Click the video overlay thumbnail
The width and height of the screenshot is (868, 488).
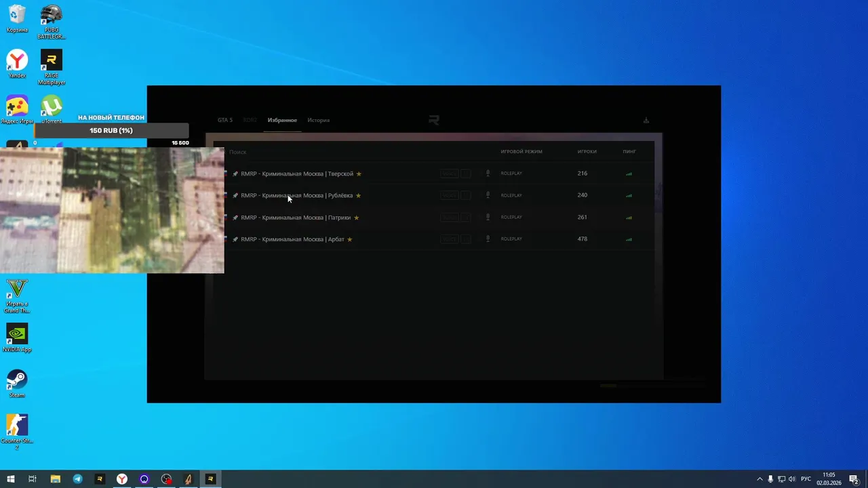(112, 210)
